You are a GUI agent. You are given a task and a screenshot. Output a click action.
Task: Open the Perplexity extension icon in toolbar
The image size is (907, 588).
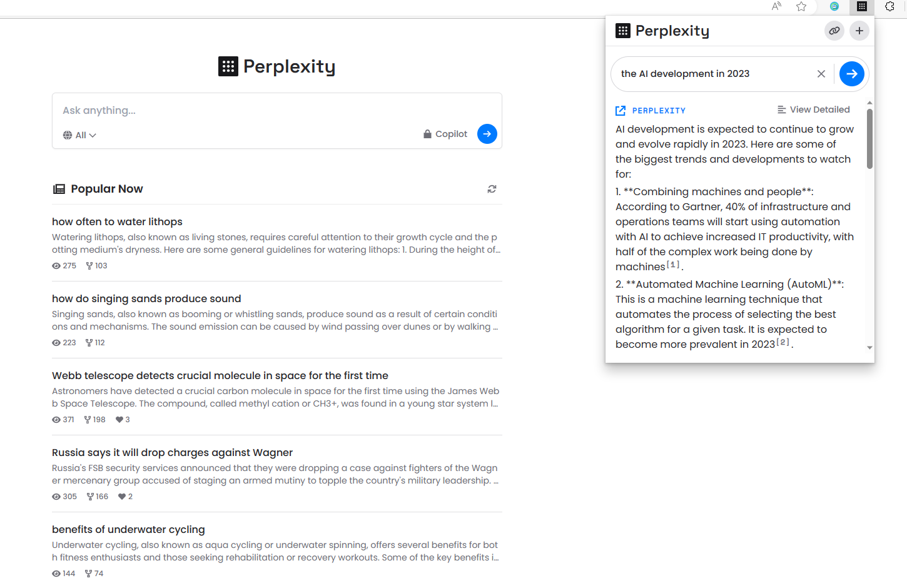point(862,6)
